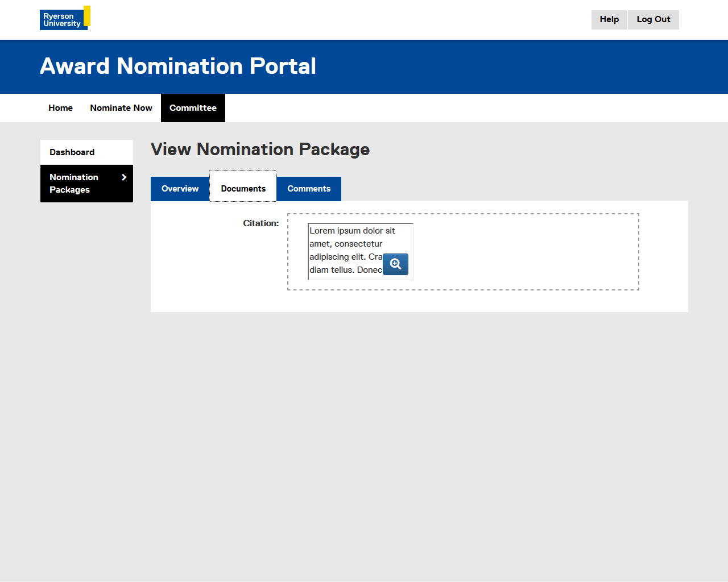Select the Committee navigation item

pyautogui.click(x=193, y=108)
